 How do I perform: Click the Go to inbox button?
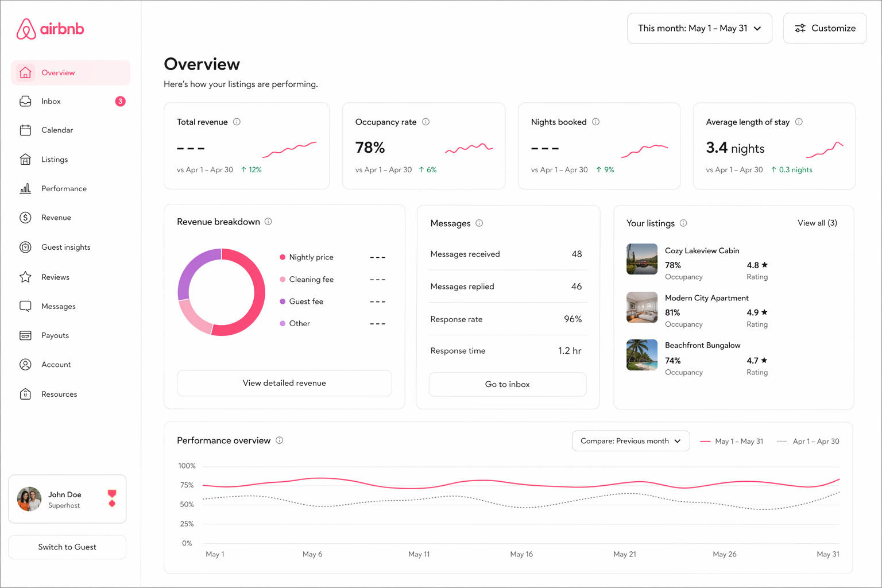(x=507, y=384)
